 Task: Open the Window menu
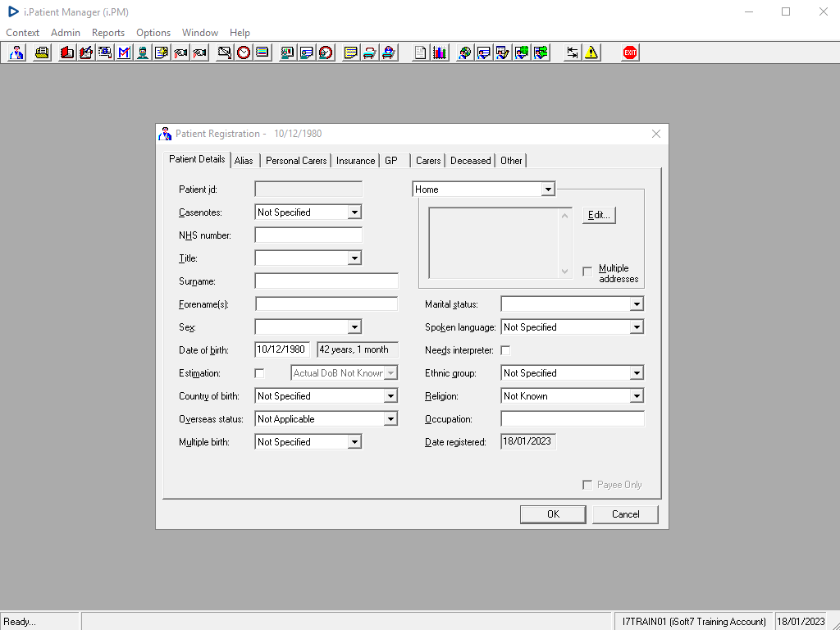200,33
